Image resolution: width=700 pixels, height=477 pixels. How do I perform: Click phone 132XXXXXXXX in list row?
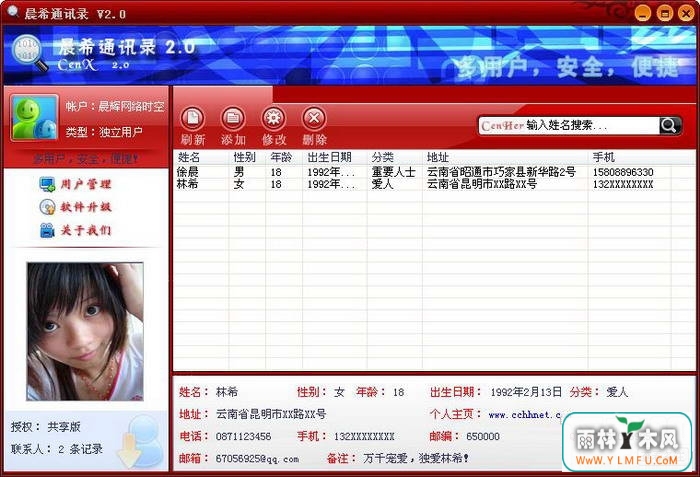click(623, 184)
